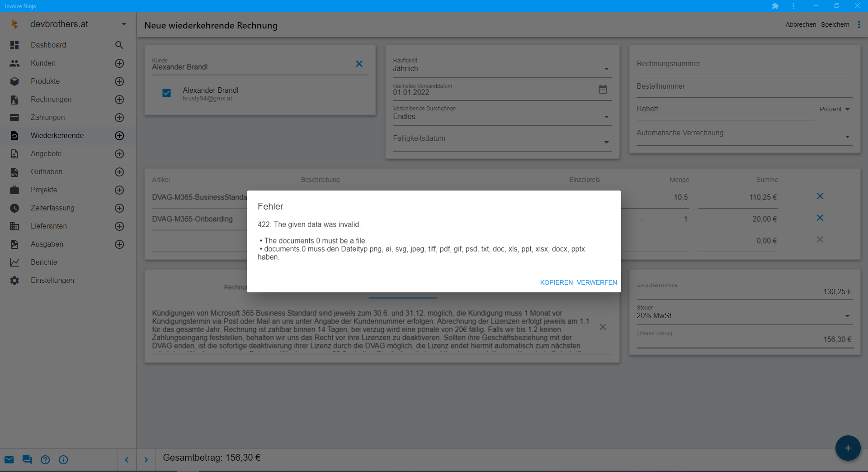The width and height of the screenshot is (868, 472).
Task: Click the chat icon at the bottom left
Action: [x=27, y=460]
